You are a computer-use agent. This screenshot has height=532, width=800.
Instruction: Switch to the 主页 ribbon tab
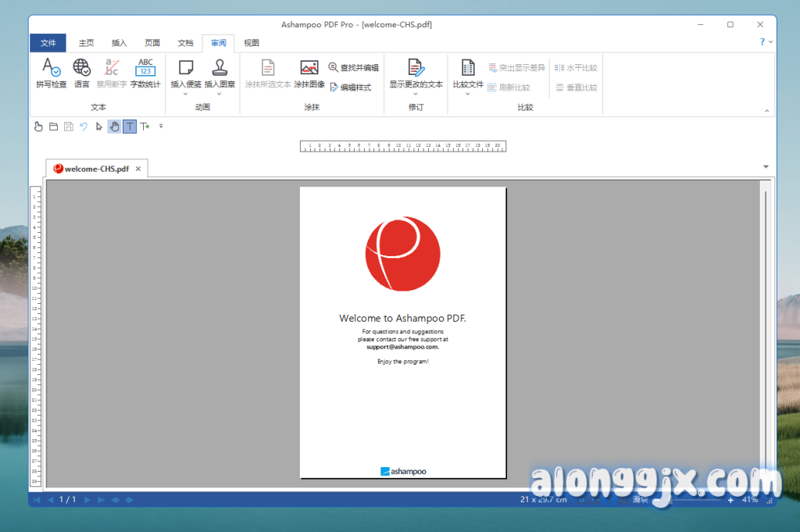(86, 43)
